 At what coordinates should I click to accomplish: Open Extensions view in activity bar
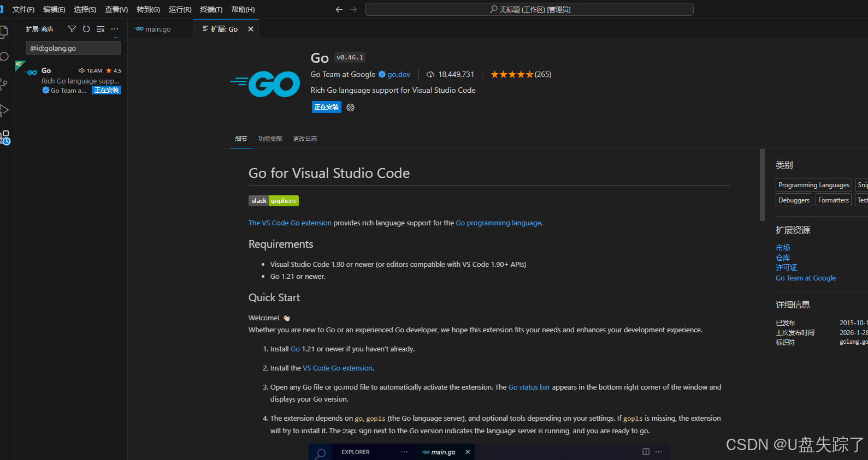[x=4, y=137]
